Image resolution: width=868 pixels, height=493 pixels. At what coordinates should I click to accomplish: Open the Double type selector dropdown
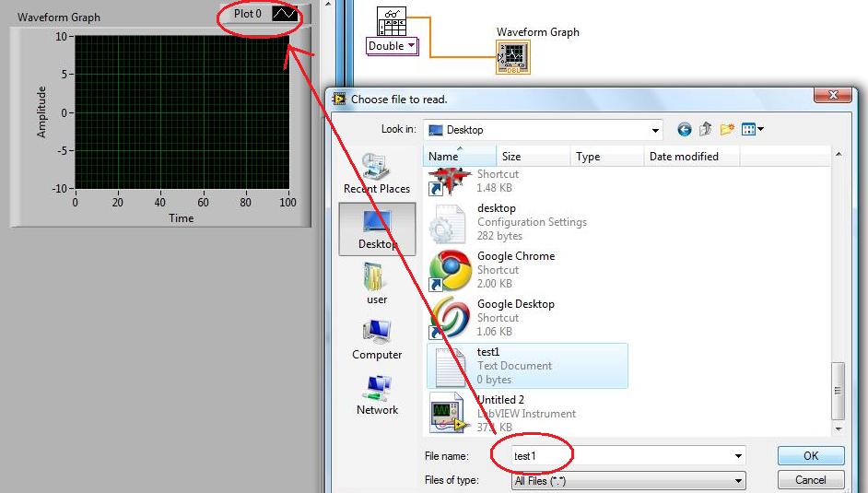[x=392, y=46]
